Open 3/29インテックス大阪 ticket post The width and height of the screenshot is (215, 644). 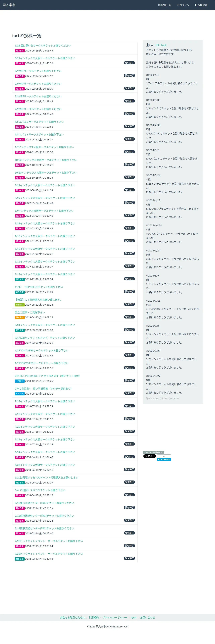tap(45, 58)
